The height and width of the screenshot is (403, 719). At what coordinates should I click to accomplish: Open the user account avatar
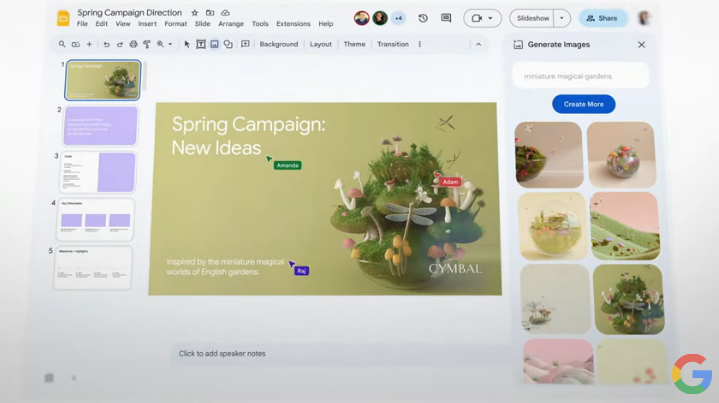pyautogui.click(x=645, y=18)
